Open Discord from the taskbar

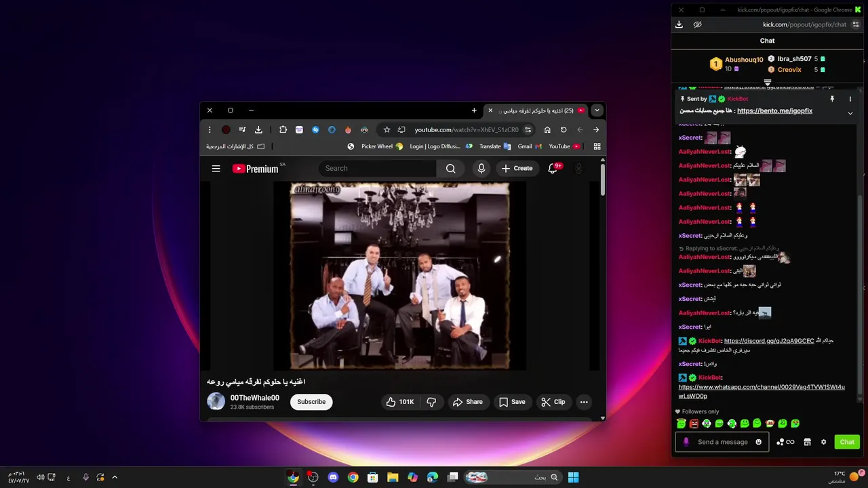pyautogui.click(x=333, y=477)
